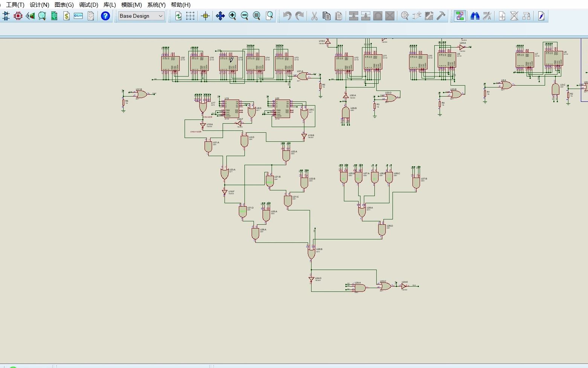Select the U20 counter chip

coord(283,109)
